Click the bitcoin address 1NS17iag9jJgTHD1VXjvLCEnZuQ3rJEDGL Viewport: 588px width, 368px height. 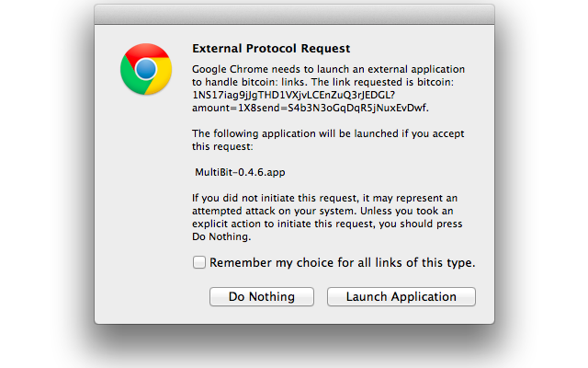(x=291, y=95)
